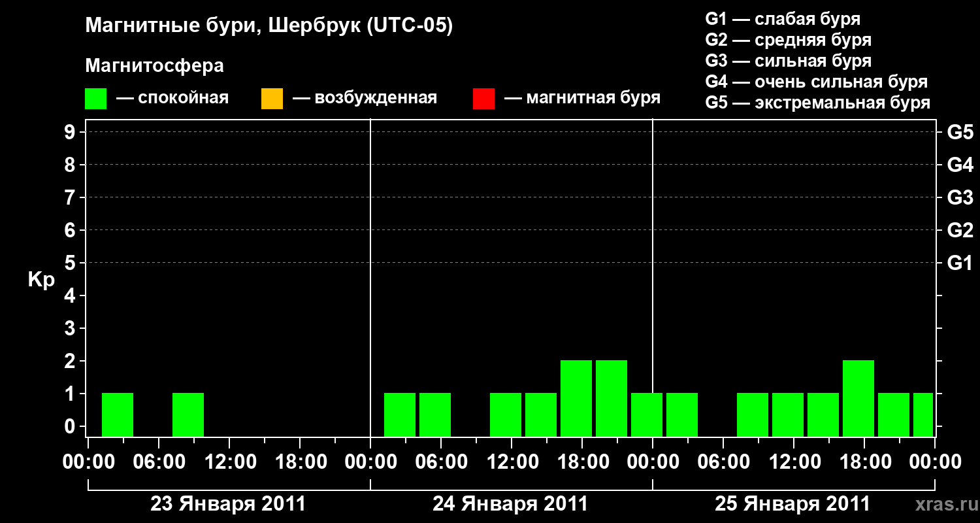Click the first green bar on 24 January
The height and width of the screenshot is (523, 980).
(400, 414)
